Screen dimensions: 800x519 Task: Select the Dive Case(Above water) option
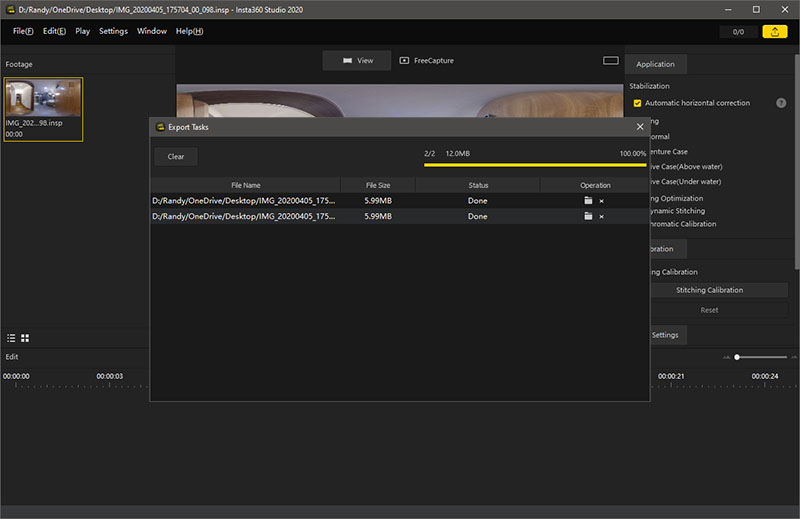(686, 166)
